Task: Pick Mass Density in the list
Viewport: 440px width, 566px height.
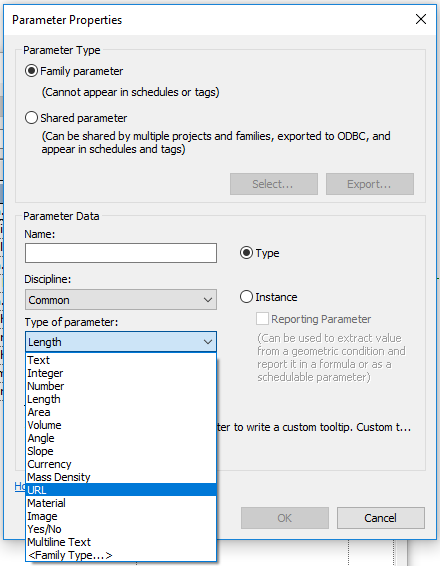Action: 121,477
